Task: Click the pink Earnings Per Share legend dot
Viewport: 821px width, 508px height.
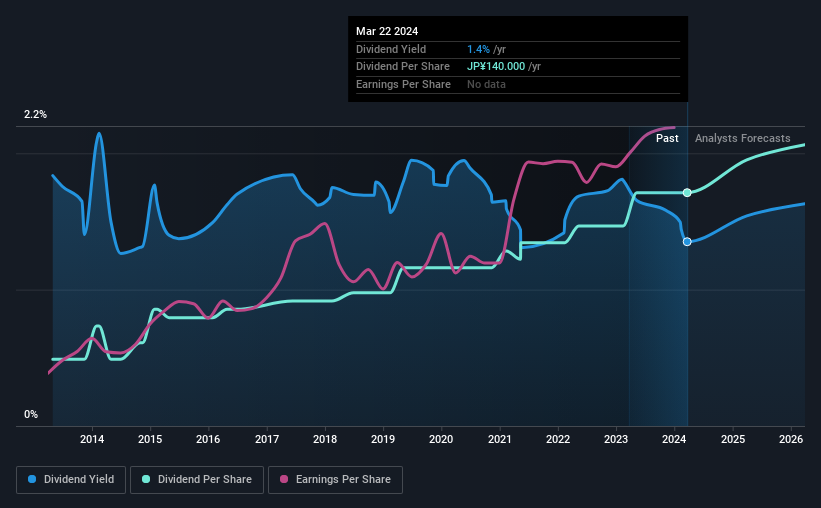Action: pyautogui.click(x=284, y=479)
